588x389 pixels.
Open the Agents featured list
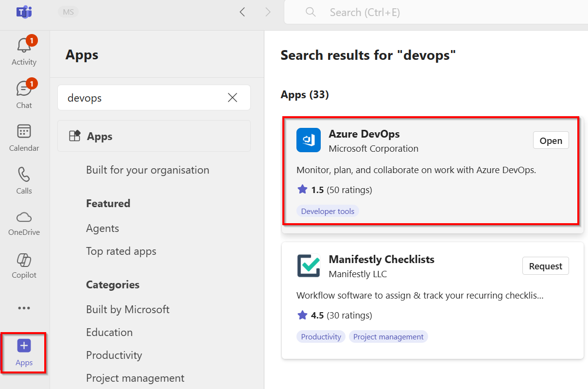coord(103,228)
